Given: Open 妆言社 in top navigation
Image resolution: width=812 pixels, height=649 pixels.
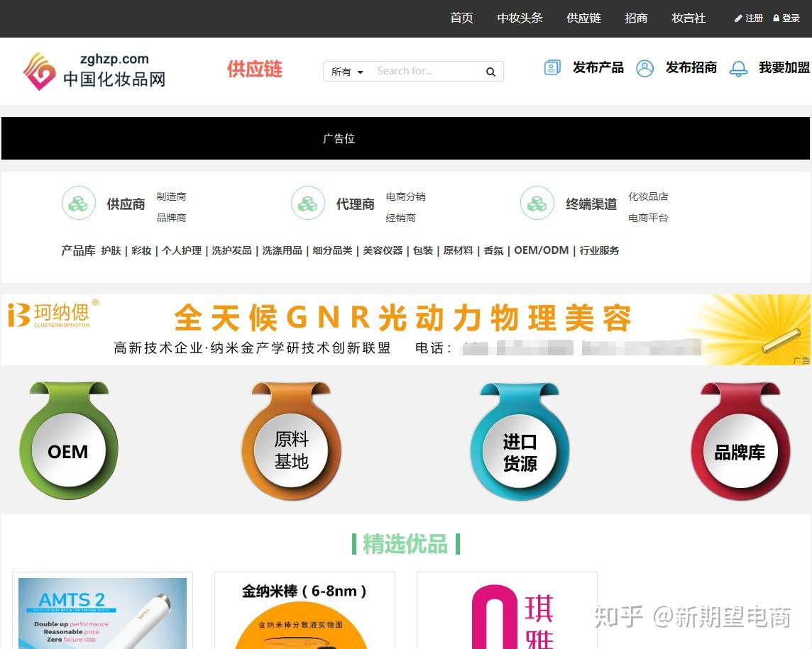Looking at the screenshot, I should click(x=688, y=18).
